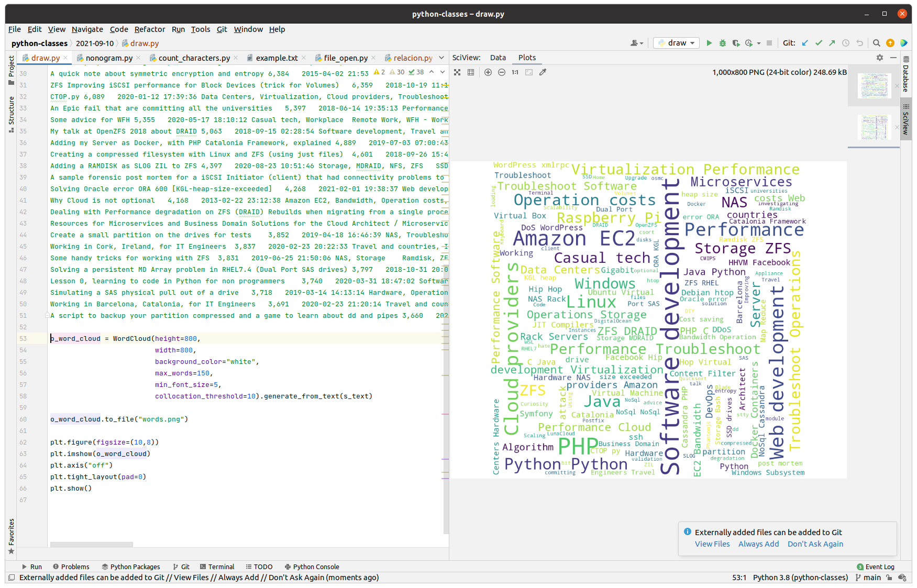
Task: Show Git history clock icon
Action: click(846, 43)
